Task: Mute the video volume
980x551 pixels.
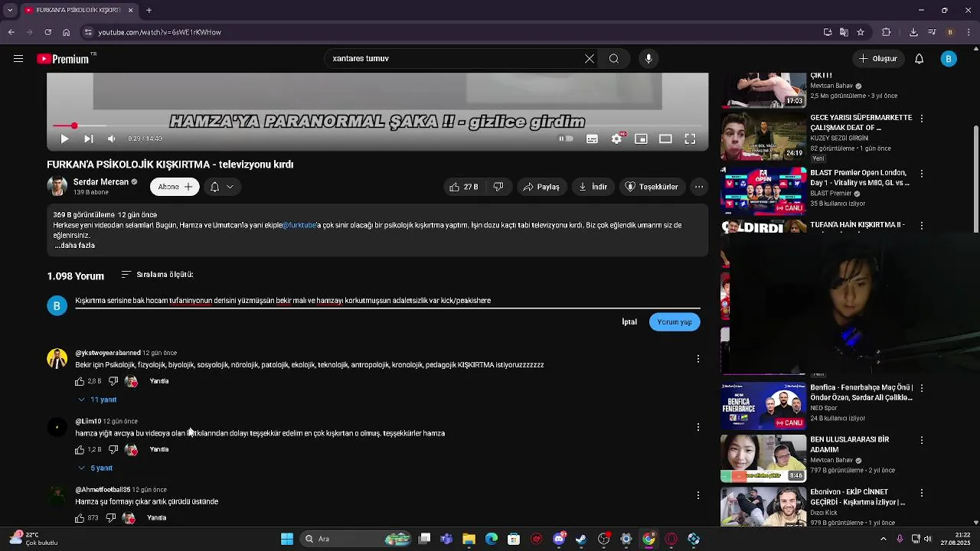Action: [112, 139]
